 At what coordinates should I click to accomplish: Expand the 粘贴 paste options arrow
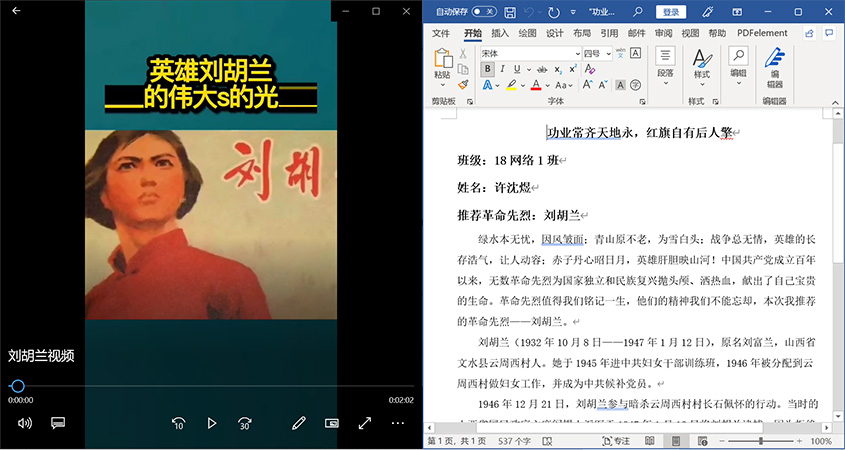442,85
